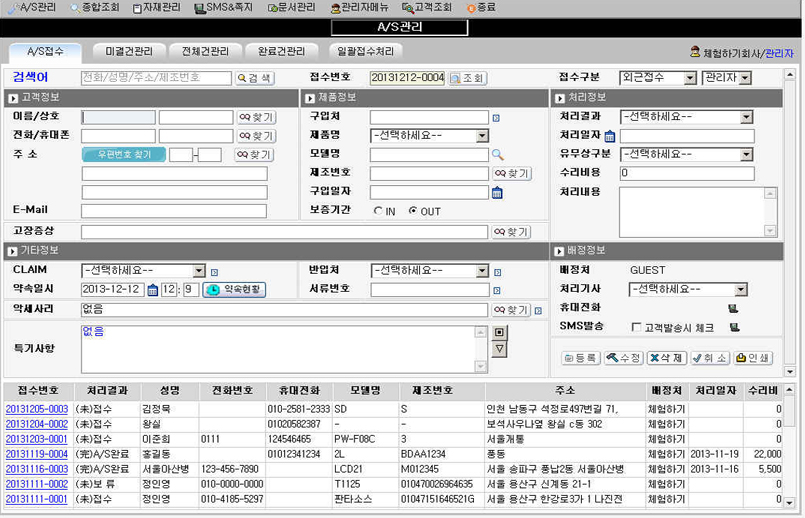Click the small info icon next to 구입처

coord(496,118)
